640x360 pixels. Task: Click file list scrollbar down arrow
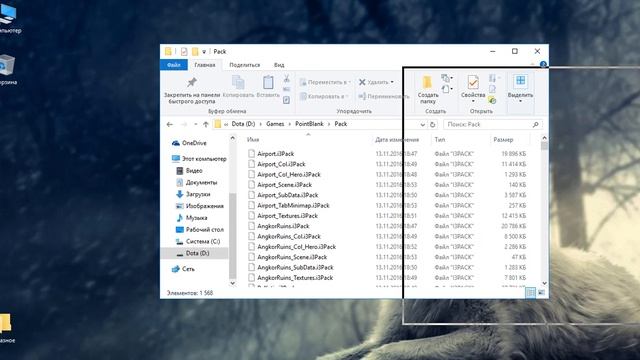544,283
